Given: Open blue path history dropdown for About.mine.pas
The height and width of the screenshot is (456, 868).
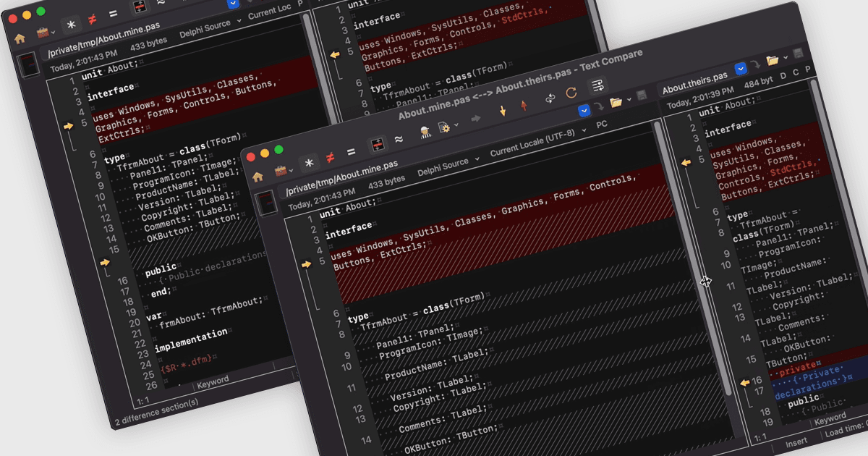Looking at the screenshot, I should pos(584,111).
